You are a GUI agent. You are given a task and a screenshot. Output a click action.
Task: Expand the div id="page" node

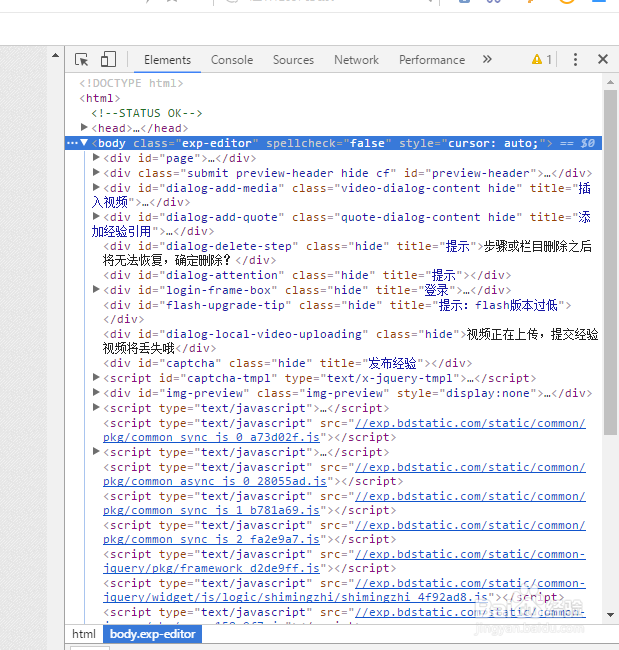96,157
